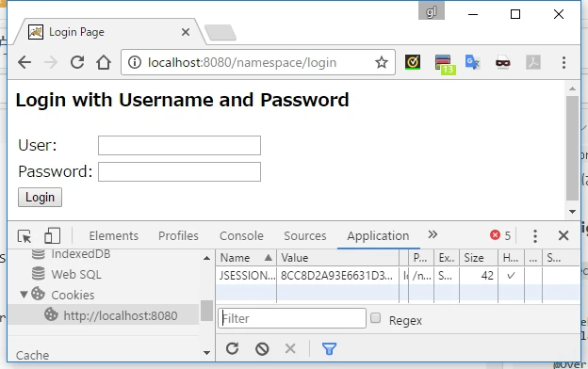Click the Size column header
Screen dimensions: 588x369
click(479, 258)
